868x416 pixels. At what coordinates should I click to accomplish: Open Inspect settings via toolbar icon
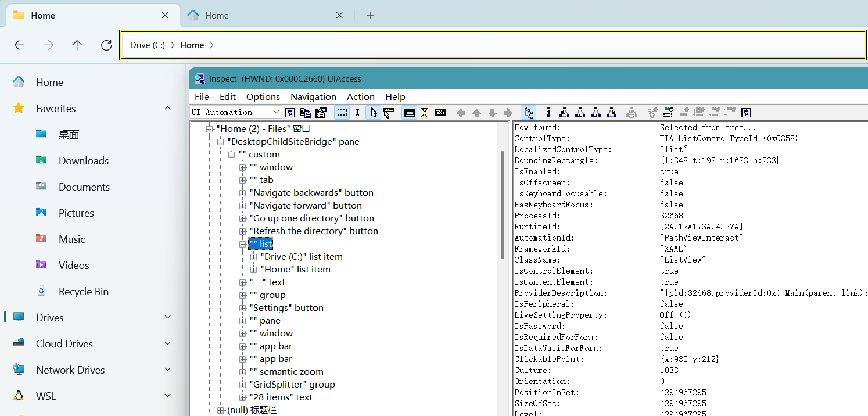pos(321,112)
